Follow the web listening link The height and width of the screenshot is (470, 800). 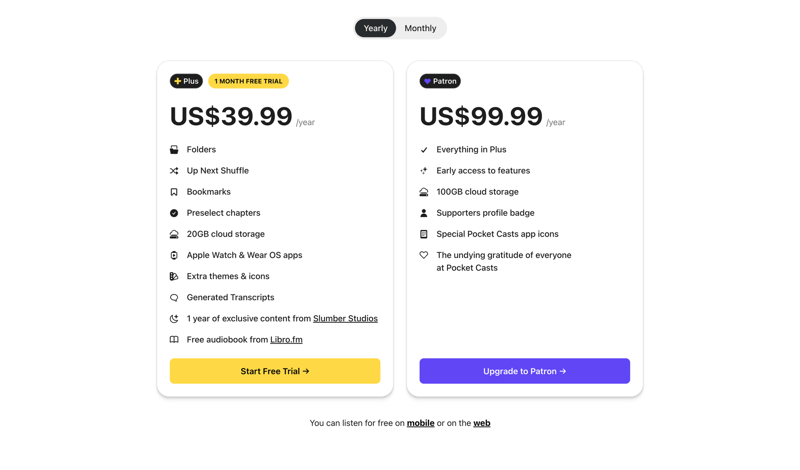481,423
